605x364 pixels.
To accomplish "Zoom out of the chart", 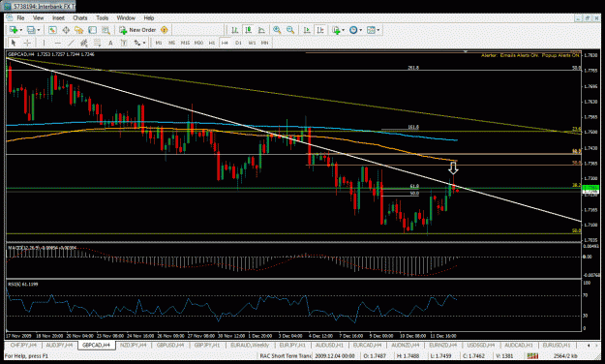I will pyautogui.click(x=290, y=30).
